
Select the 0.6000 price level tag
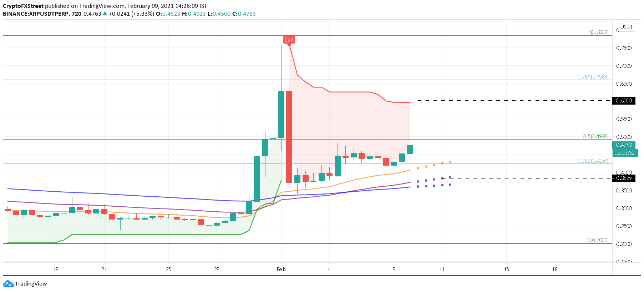(624, 101)
